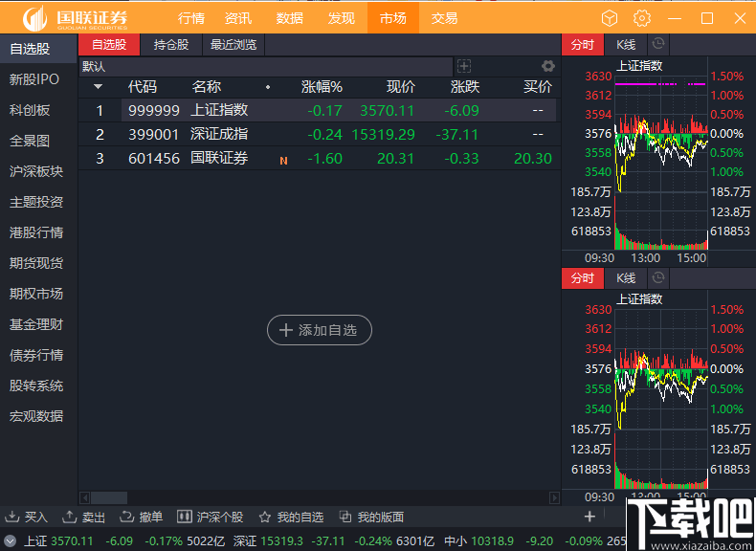The height and width of the screenshot is (551, 756).
Task: Select the 上证指数 row in watchlist
Action: [x=318, y=110]
